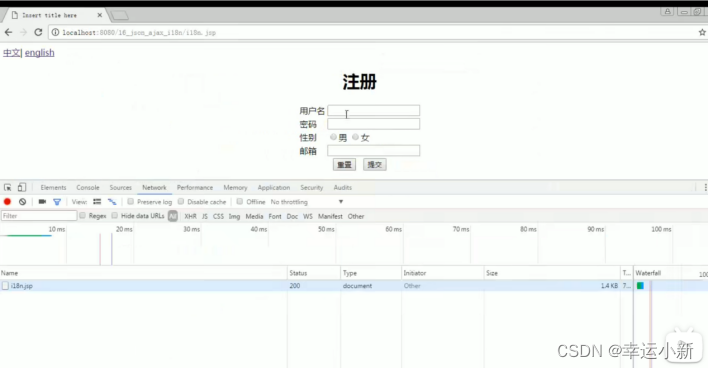Image resolution: width=709 pixels, height=369 pixels.
Task: Filter requests by JS
Action: click(205, 216)
